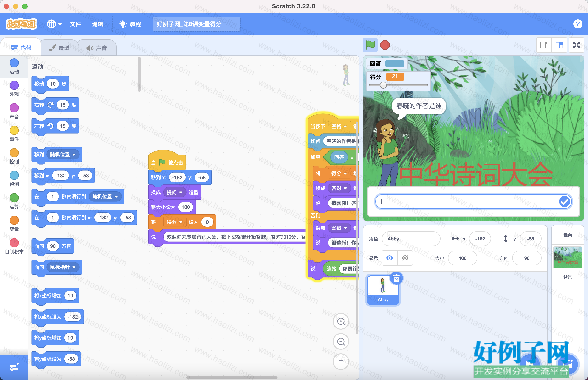The height and width of the screenshot is (380, 588).
Task: Switch to the 造型 costumes tab
Action: (x=59, y=48)
